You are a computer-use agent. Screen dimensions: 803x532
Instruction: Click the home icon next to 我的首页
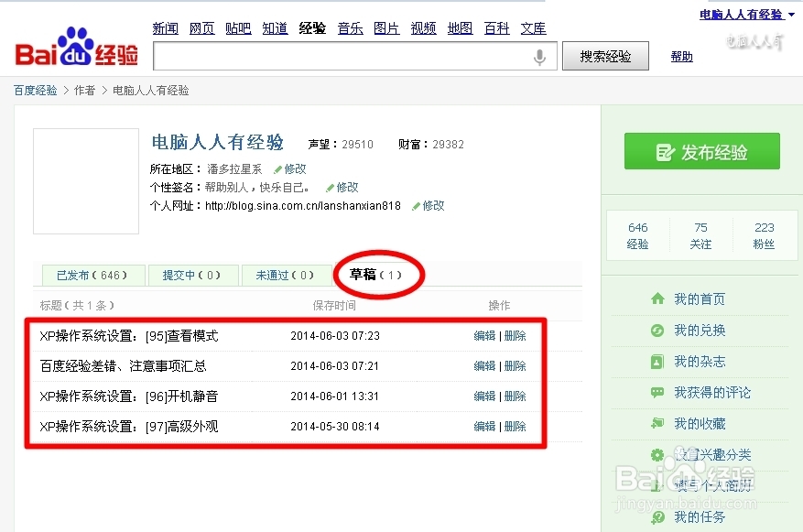click(656, 299)
